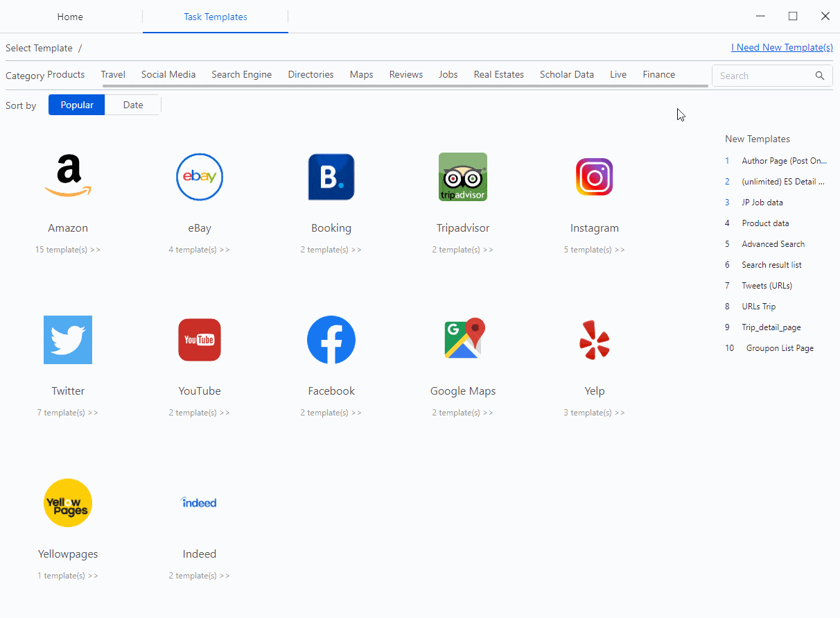Open the YouTube logo tile
The width and height of the screenshot is (840, 618).
(200, 340)
